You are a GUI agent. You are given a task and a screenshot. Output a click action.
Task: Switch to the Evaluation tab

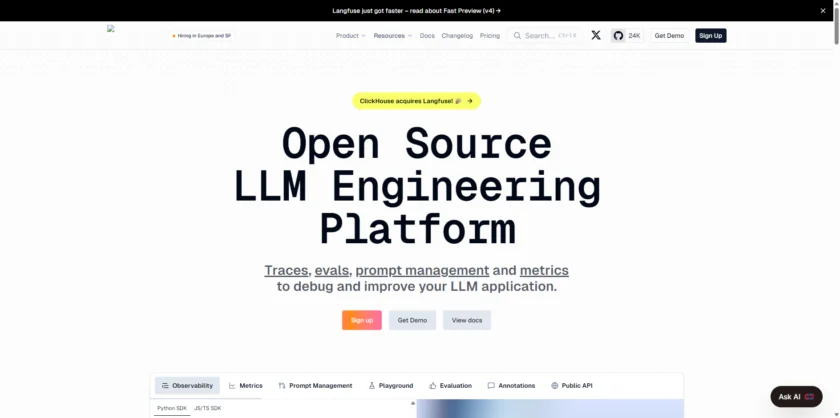(450, 385)
